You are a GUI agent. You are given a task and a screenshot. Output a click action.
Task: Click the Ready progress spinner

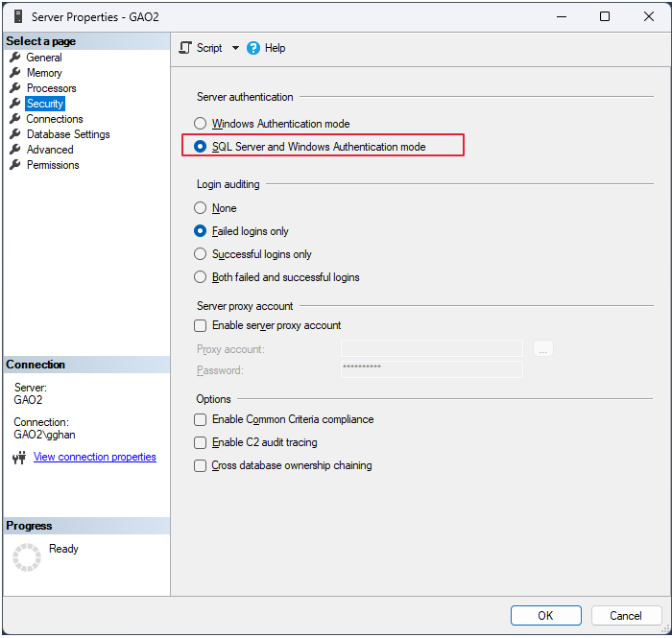click(x=27, y=557)
